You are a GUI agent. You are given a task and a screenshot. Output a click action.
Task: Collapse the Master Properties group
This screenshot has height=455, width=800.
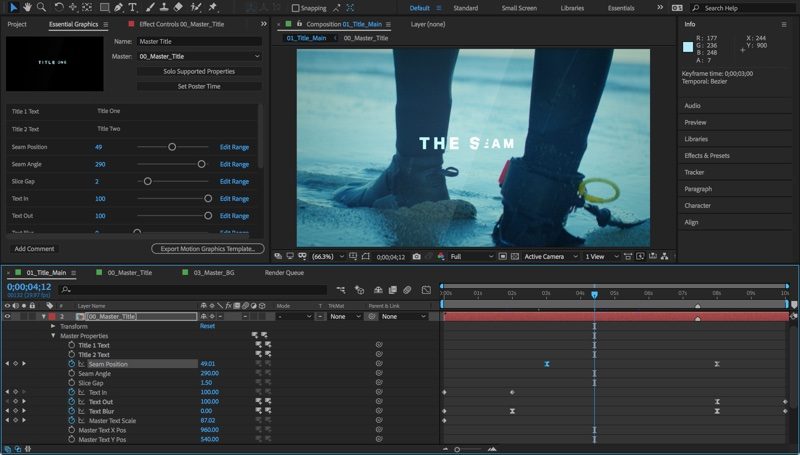(53, 336)
